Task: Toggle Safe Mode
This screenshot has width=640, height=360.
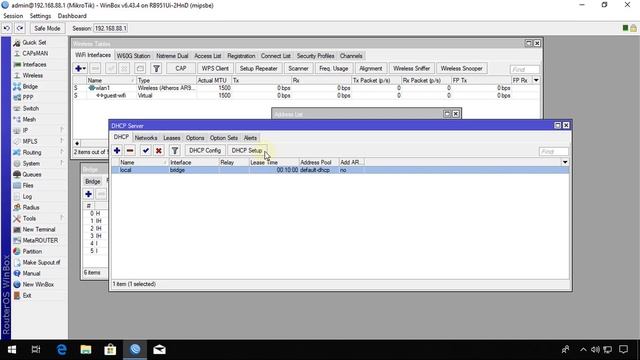Action: [x=47, y=28]
